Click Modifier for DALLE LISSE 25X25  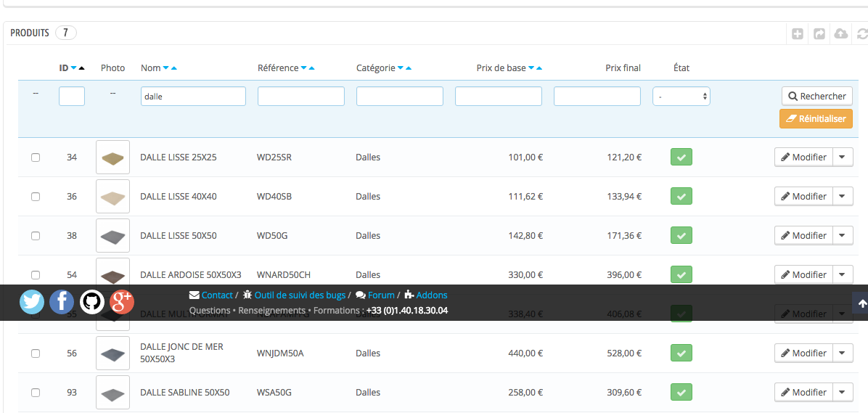tap(804, 158)
